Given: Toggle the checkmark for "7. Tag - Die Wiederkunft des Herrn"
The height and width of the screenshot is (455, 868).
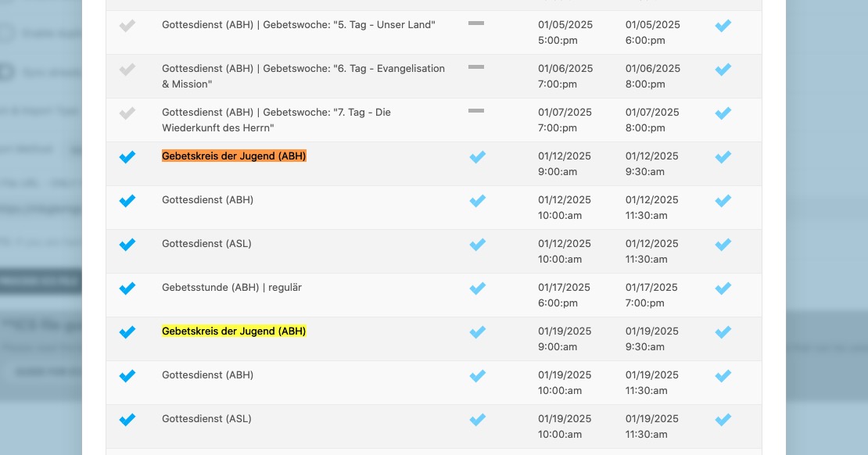Looking at the screenshot, I should 127,113.
